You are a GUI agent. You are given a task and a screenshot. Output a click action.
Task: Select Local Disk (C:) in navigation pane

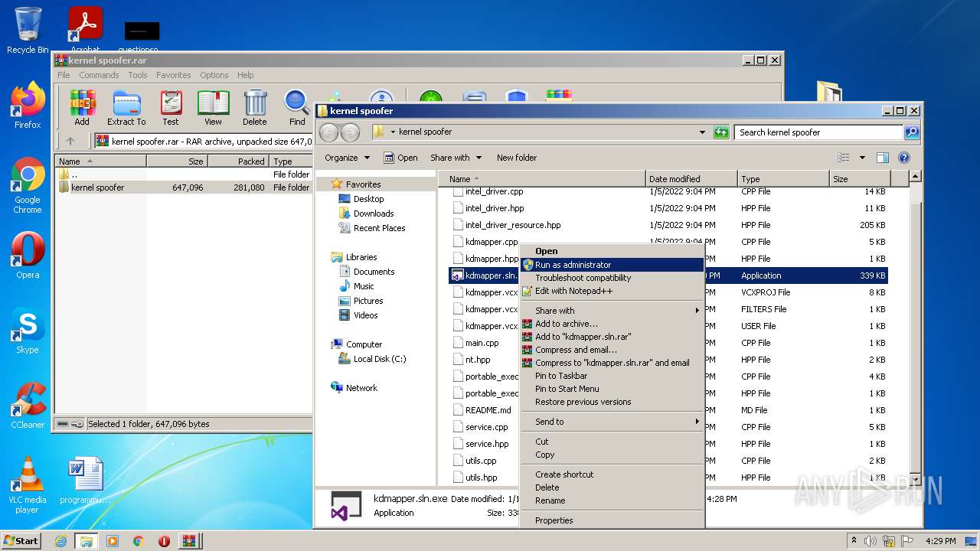(380, 359)
